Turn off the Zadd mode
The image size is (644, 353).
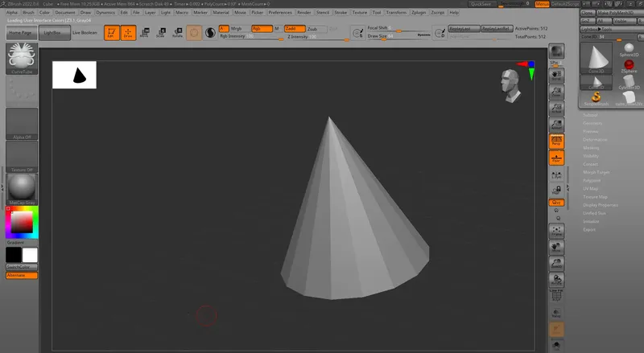point(295,29)
